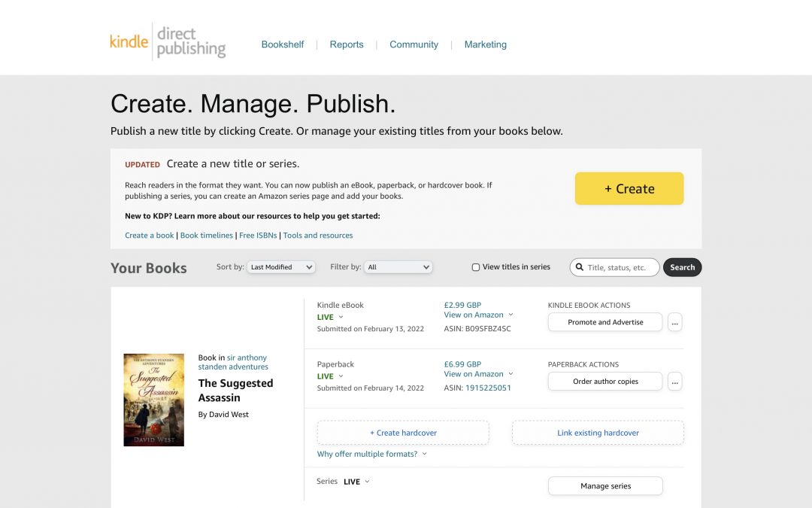Switch to the Marketing tab
This screenshot has width=812, height=508.
click(x=485, y=44)
